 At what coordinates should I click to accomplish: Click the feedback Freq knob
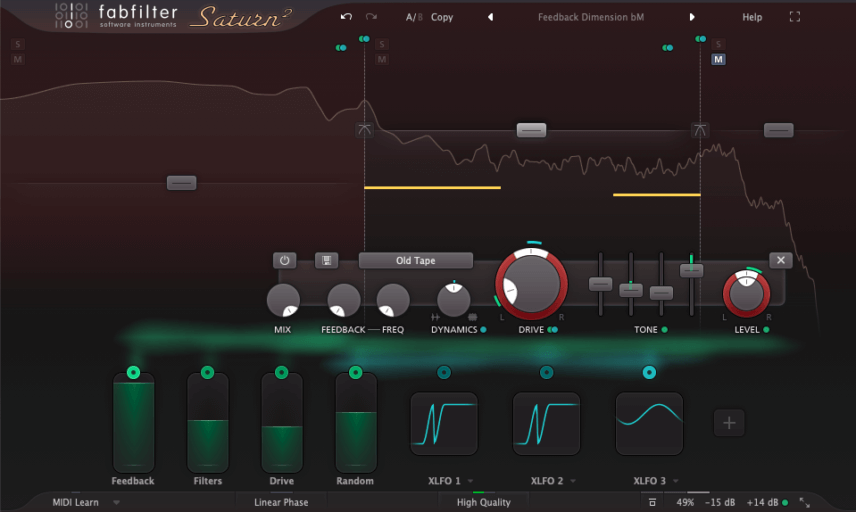point(393,300)
